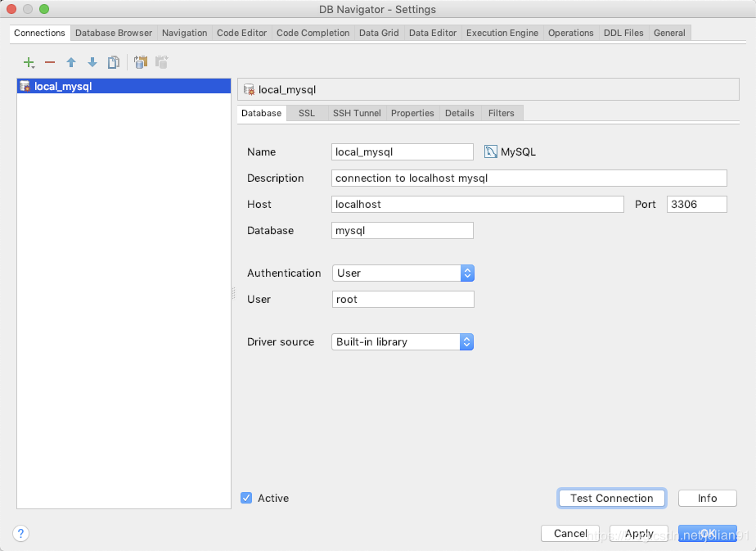Move the selected connection down
Screen dimensions: 756x551
pyautogui.click(x=92, y=62)
